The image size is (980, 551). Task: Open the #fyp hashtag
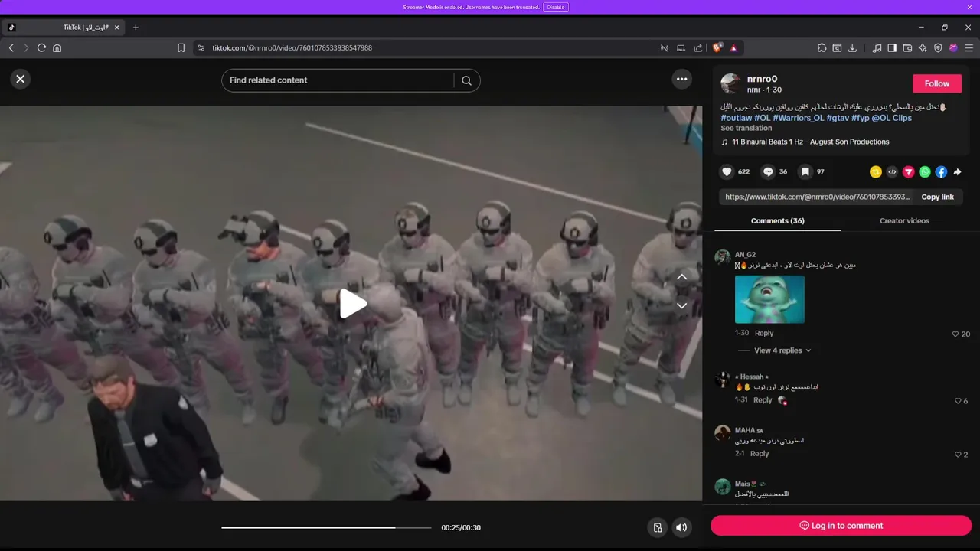pos(860,118)
